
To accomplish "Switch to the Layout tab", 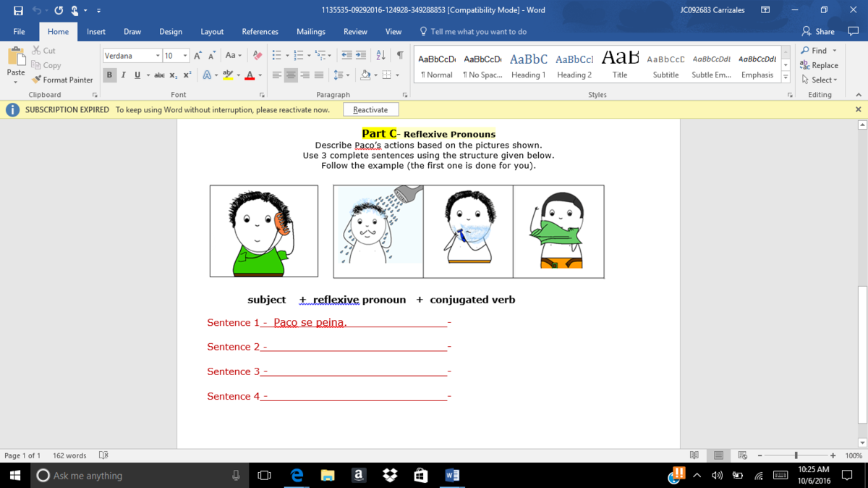I will pyautogui.click(x=212, y=32).
